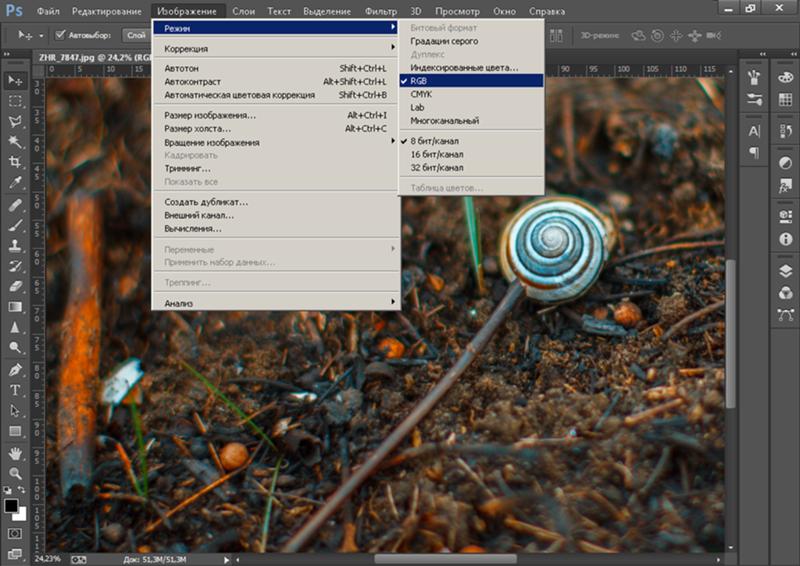This screenshot has height=566, width=800.
Task: Change screen mode icon in toolbox
Action: [15, 554]
